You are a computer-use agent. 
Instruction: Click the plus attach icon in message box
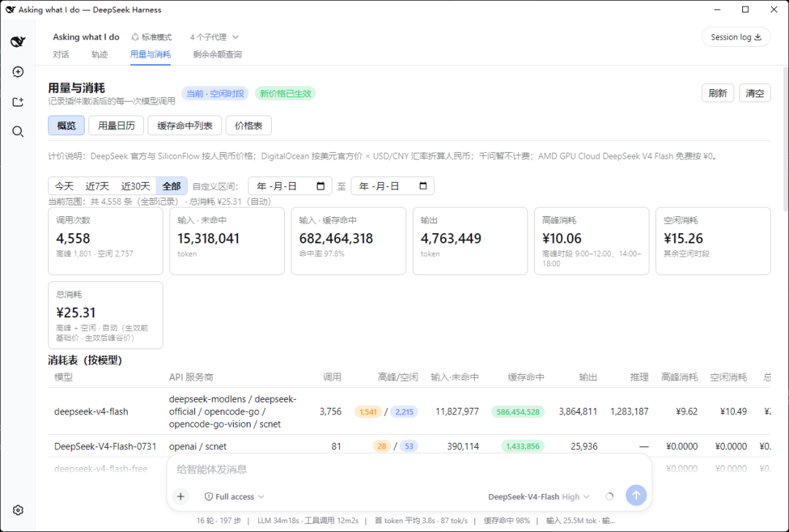pyautogui.click(x=180, y=497)
